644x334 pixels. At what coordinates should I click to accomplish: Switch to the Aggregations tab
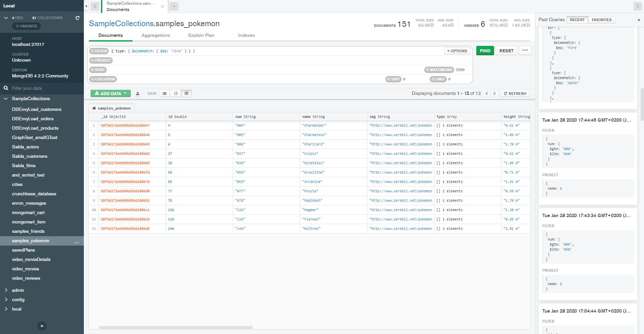tap(156, 35)
